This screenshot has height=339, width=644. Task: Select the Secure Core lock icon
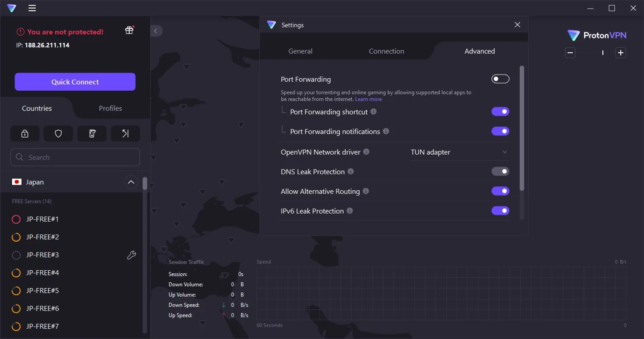(x=25, y=133)
